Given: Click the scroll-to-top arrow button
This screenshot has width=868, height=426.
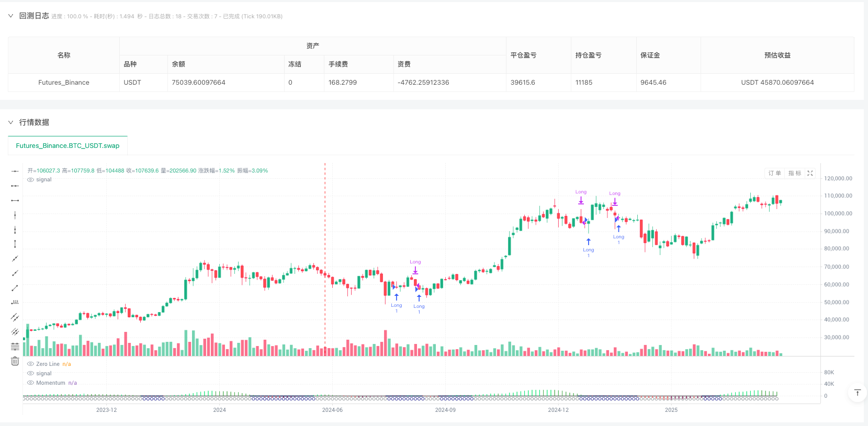Looking at the screenshot, I should click(x=857, y=393).
